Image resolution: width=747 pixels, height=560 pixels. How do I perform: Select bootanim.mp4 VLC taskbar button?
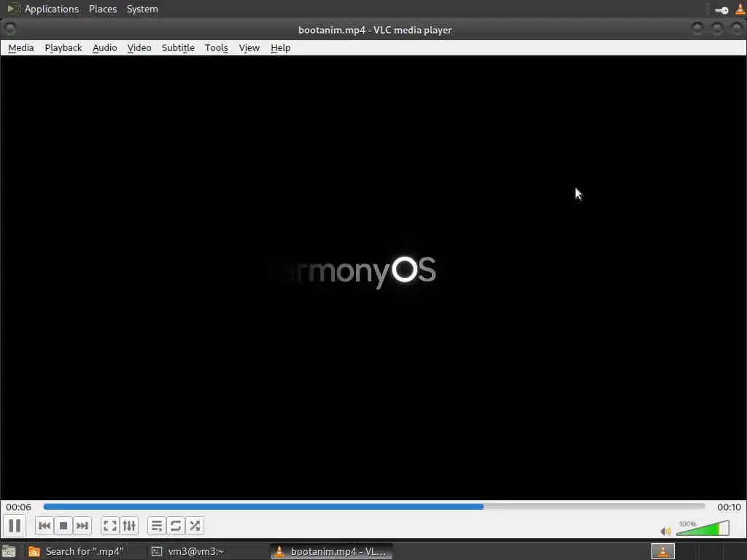[332, 551]
